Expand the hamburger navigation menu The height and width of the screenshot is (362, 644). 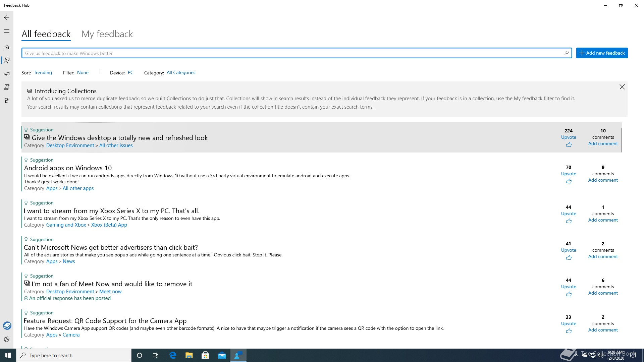point(7,31)
